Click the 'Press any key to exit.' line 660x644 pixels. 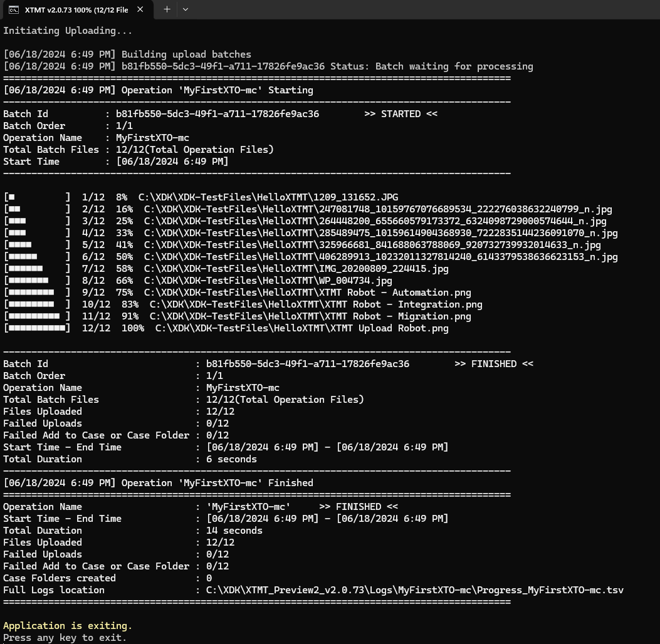pyautogui.click(x=64, y=637)
